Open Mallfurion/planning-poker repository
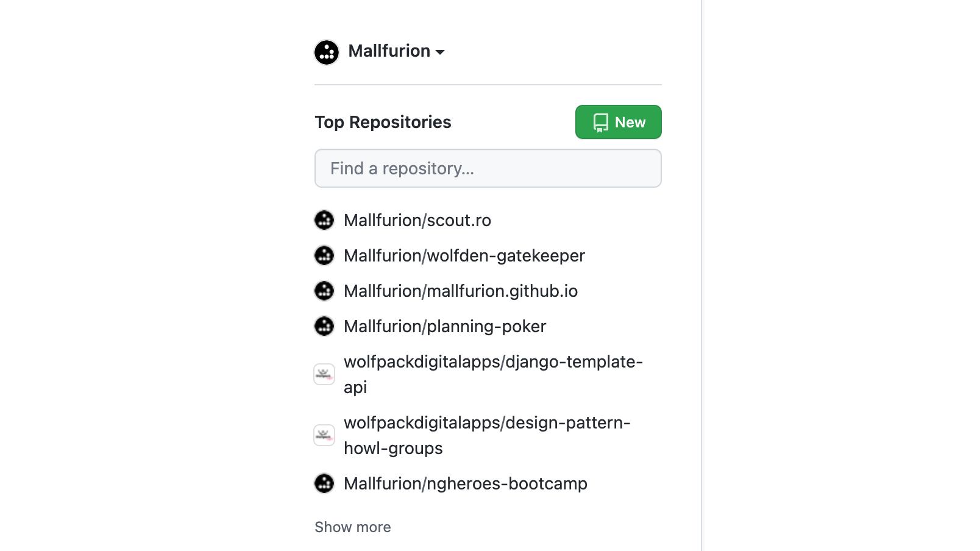 pyautogui.click(x=445, y=326)
